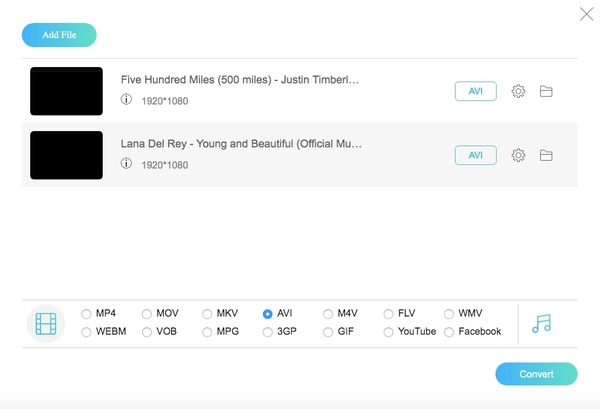Choose the WEBM format radio button

(x=87, y=332)
